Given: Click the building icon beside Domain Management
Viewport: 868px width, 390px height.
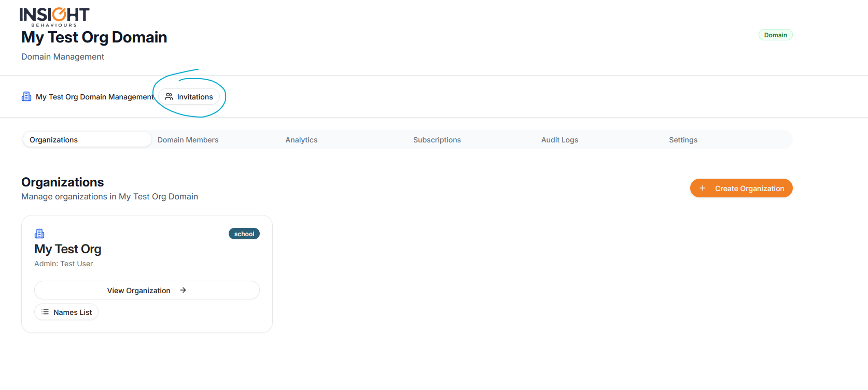Looking at the screenshot, I should pyautogui.click(x=26, y=97).
